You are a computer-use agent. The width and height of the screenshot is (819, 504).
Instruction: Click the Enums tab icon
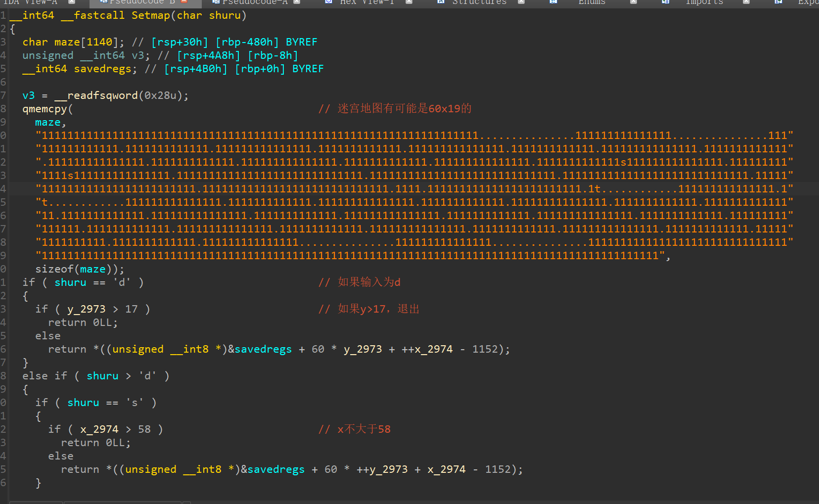click(x=553, y=2)
